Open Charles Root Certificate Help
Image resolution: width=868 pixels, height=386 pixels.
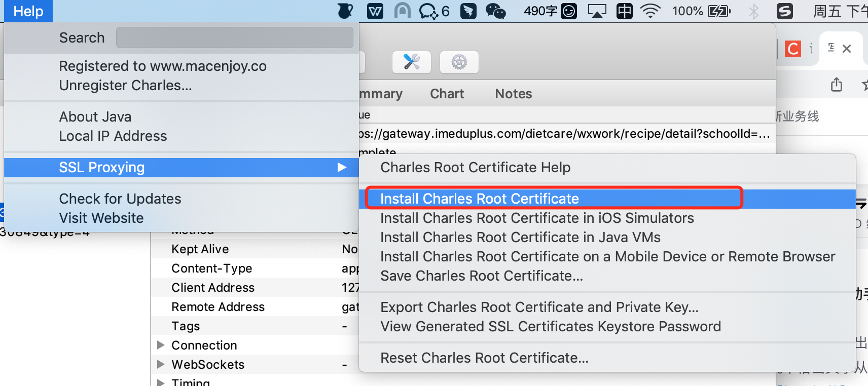[607, 168]
